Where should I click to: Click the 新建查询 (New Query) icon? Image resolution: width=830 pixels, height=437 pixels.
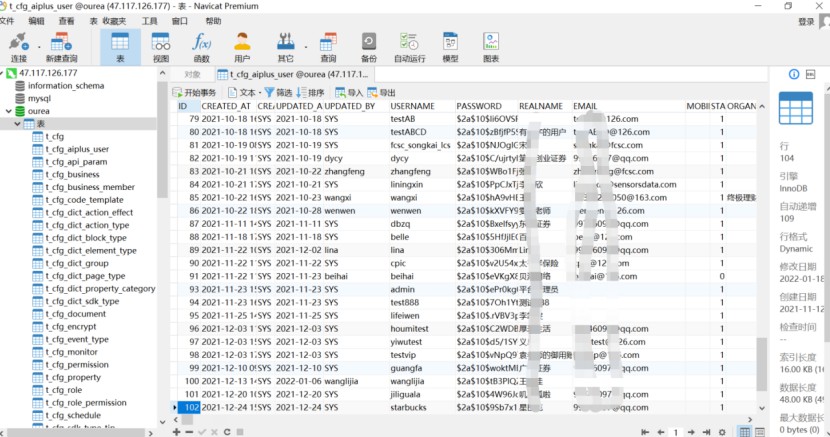61,48
